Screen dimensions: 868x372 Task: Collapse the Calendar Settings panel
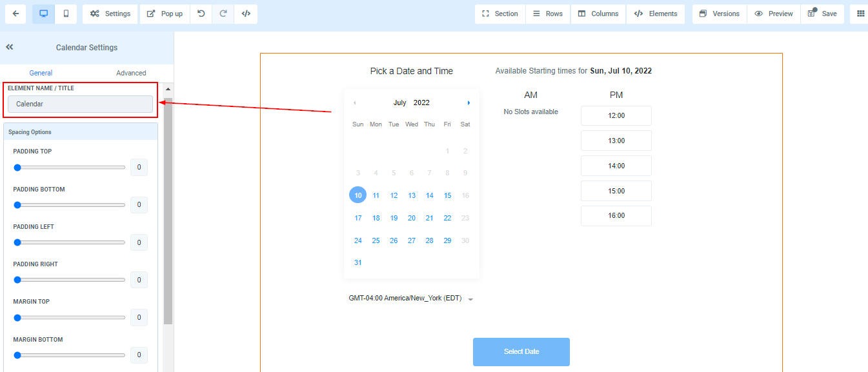[x=10, y=47]
